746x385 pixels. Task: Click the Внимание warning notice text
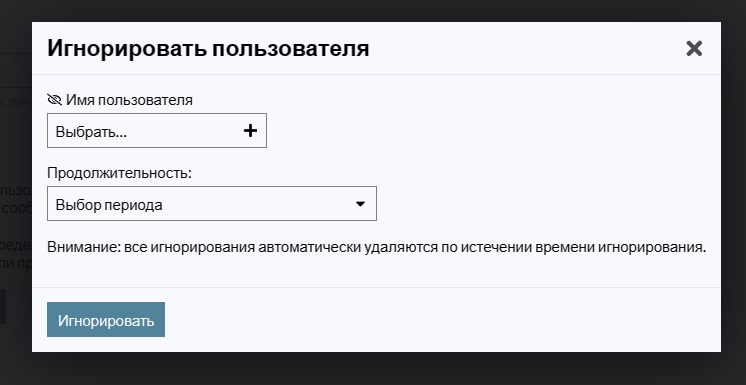[x=377, y=247]
